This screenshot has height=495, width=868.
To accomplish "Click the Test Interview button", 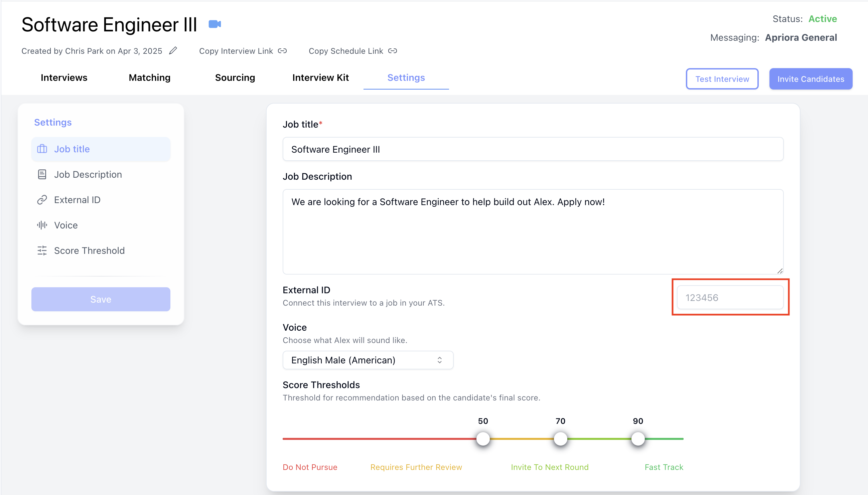I will tap(722, 79).
